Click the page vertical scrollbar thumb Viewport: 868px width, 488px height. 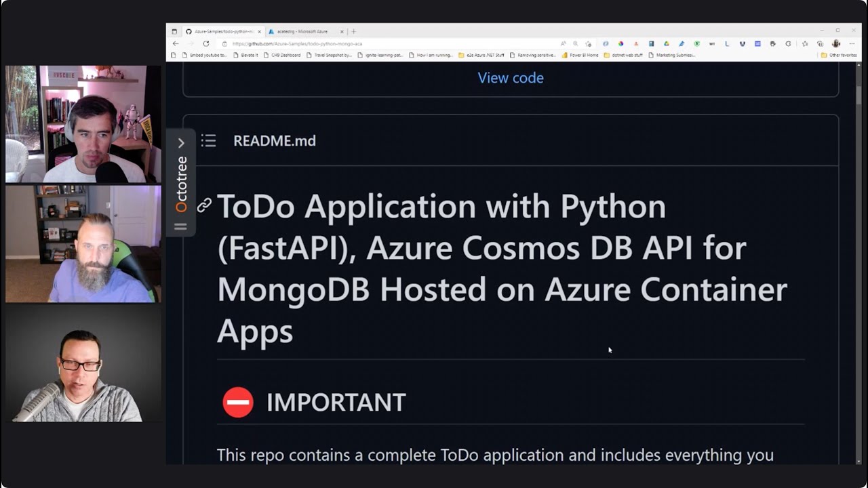pyautogui.click(x=859, y=95)
